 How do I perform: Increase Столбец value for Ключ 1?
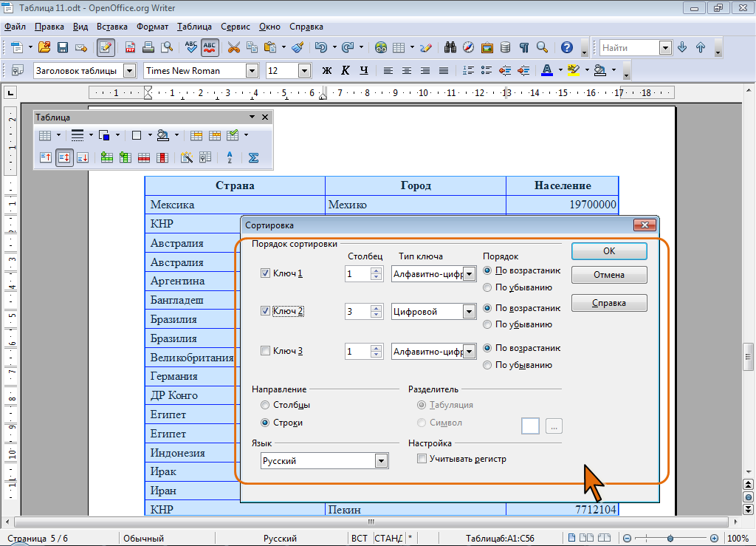[x=377, y=270]
